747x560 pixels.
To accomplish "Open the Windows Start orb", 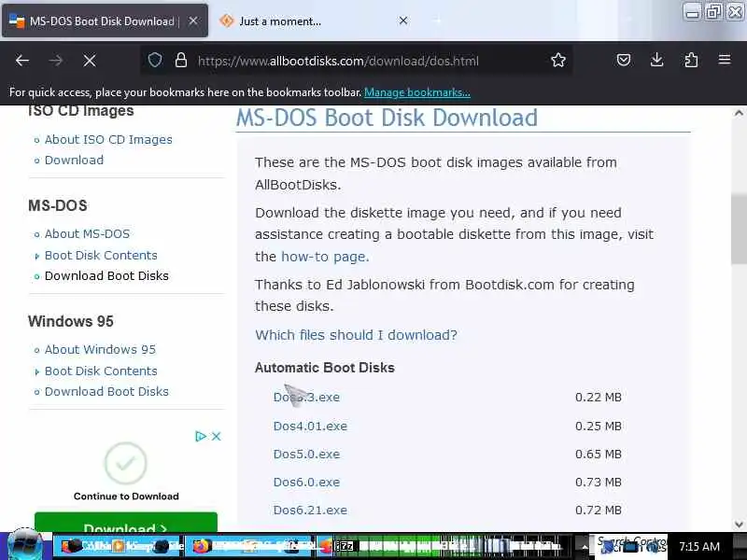I will click(x=25, y=545).
